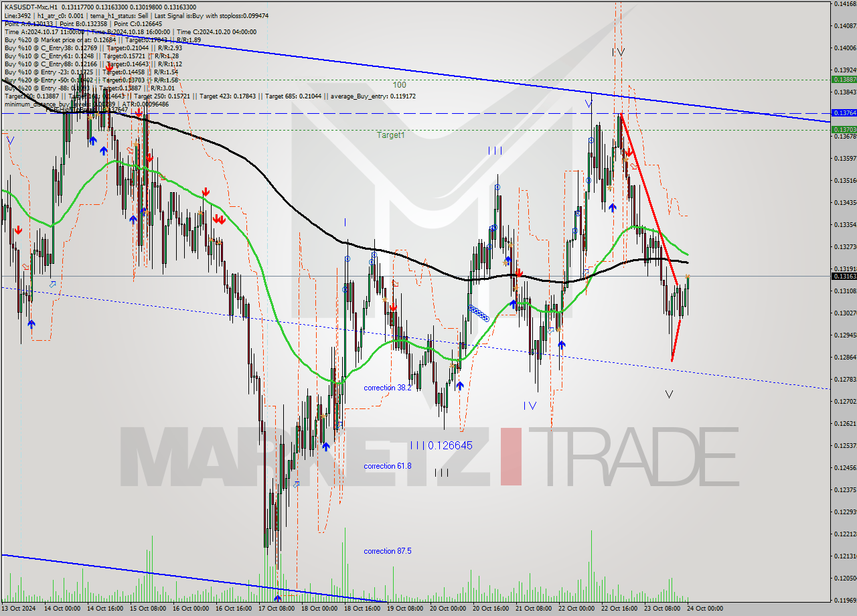Click the 0.14168 price axis value

point(844,4)
